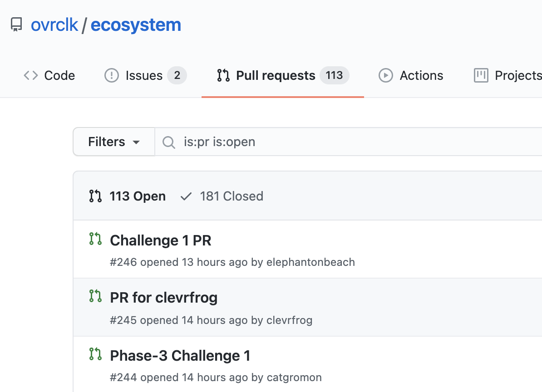Open the Actions tab
542x392 pixels.
(x=421, y=75)
